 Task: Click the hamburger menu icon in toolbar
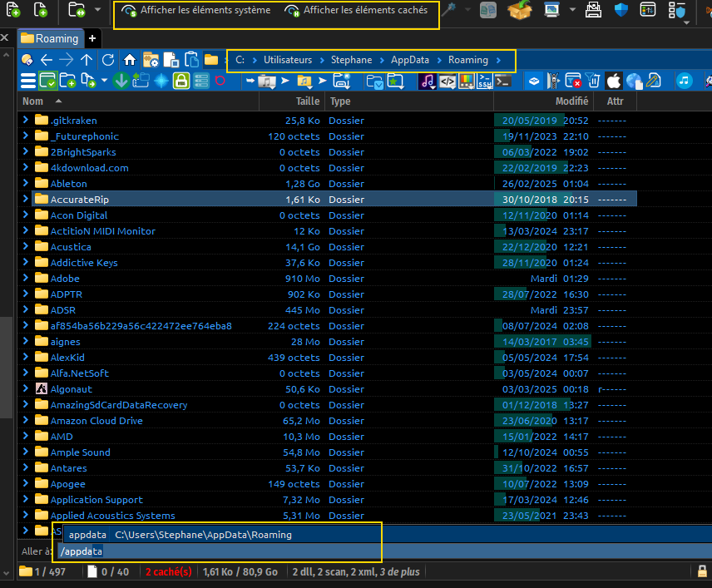[x=27, y=81]
